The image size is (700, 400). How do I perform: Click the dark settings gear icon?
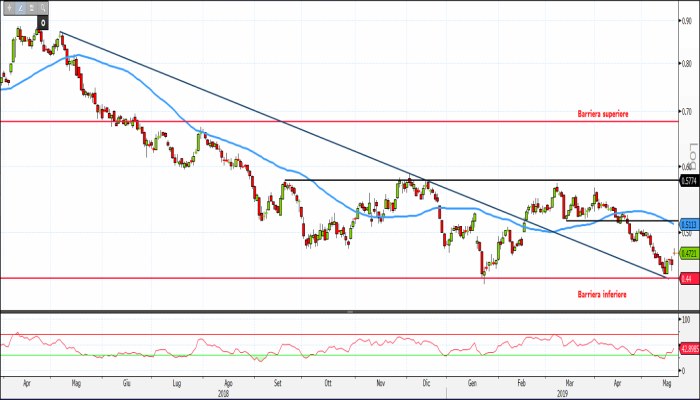[x=44, y=21]
